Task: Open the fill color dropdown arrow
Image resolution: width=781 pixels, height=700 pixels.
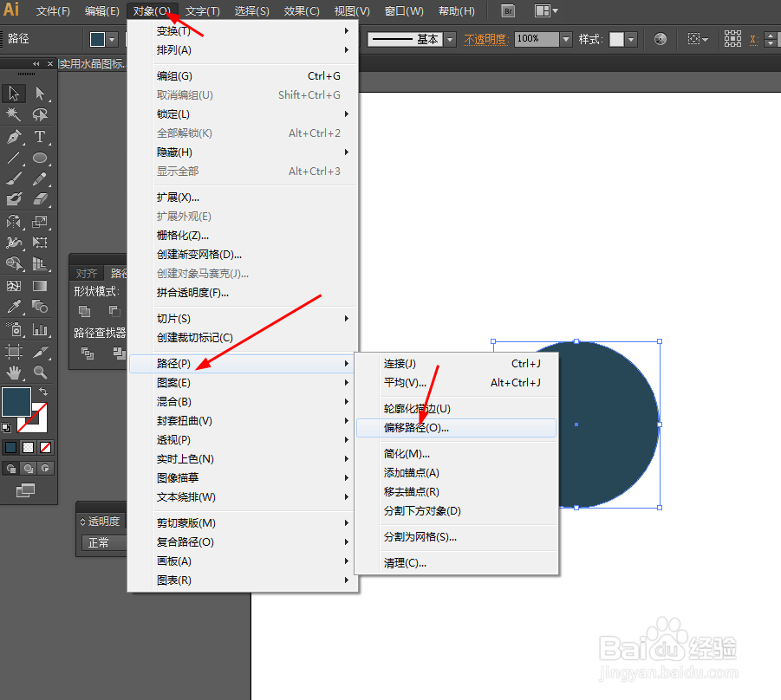Action: [x=112, y=39]
